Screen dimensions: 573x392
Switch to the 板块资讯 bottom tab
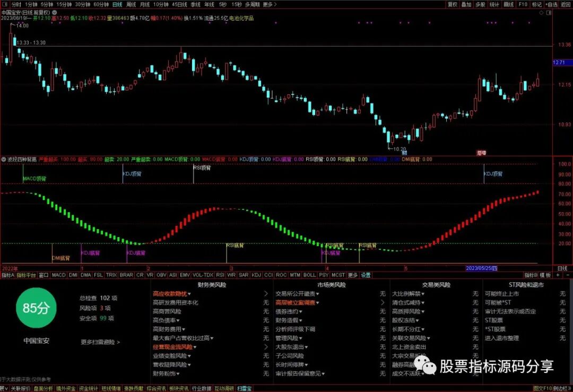(x=179, y=389)
